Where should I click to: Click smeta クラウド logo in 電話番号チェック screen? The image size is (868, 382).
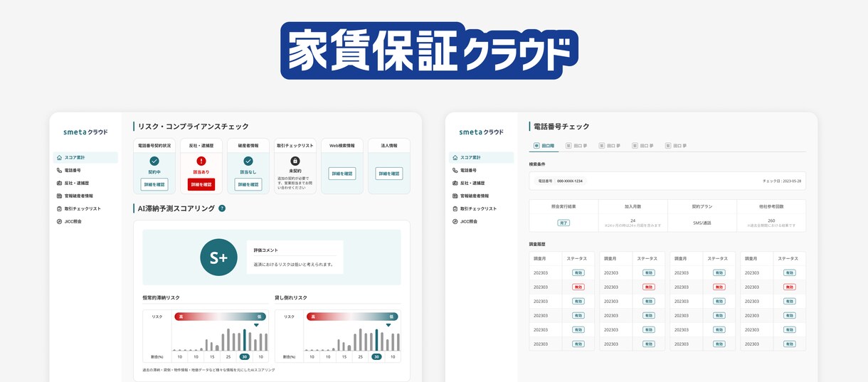(x=481, y=132)
